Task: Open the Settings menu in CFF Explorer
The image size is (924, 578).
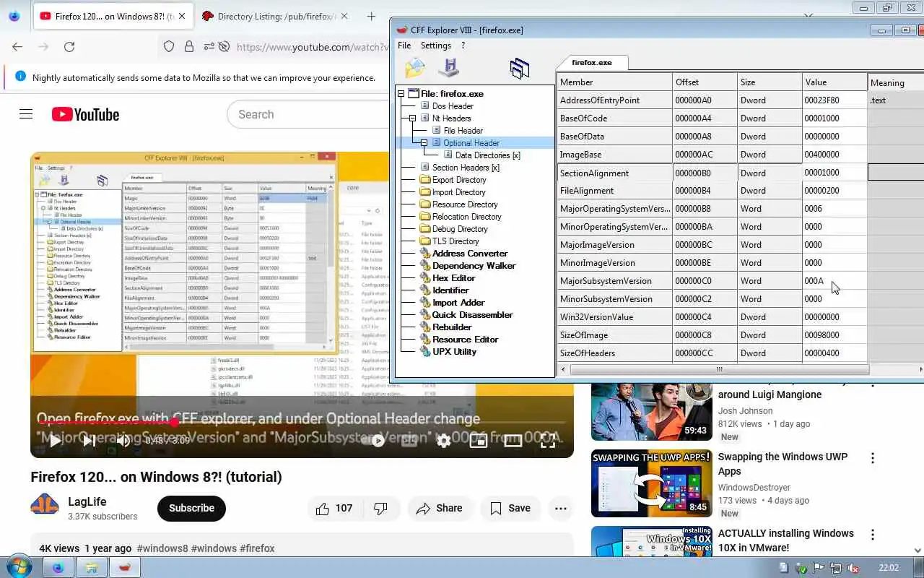Action: (436, 46)
